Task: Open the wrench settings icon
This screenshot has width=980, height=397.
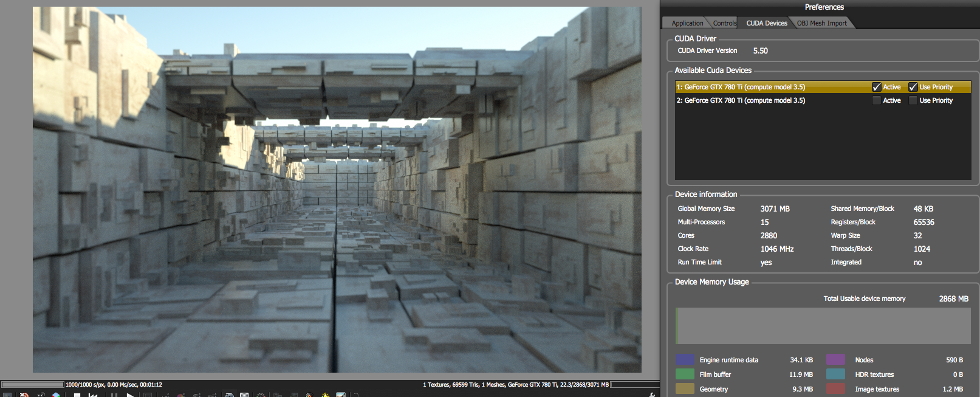Action: (x=652, y=395)
